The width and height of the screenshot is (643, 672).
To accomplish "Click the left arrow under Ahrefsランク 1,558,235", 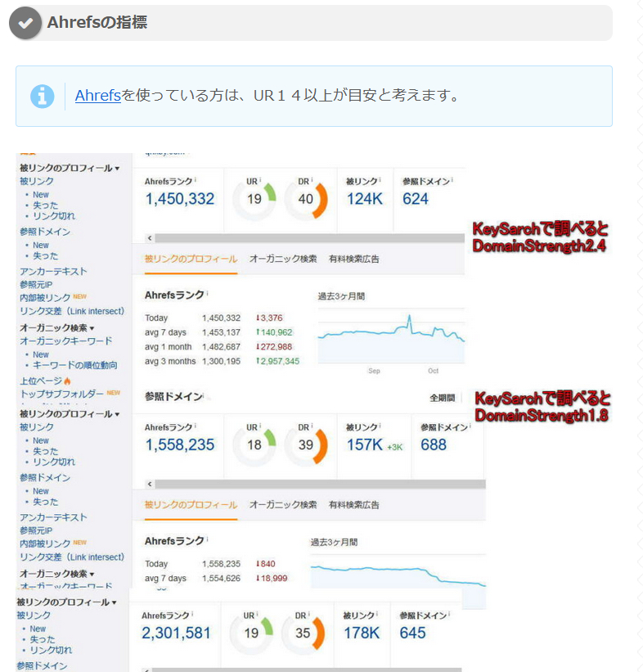I will 150,485.
